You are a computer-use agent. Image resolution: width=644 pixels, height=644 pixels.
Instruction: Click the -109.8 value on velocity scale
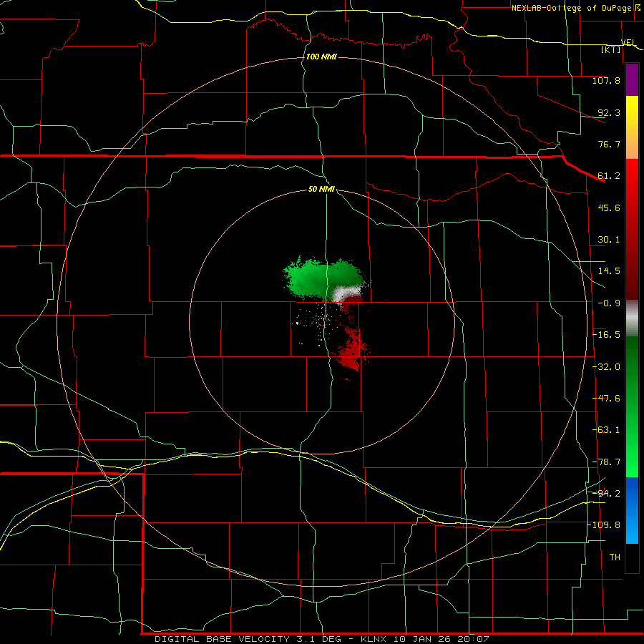[x=604, y=525]
